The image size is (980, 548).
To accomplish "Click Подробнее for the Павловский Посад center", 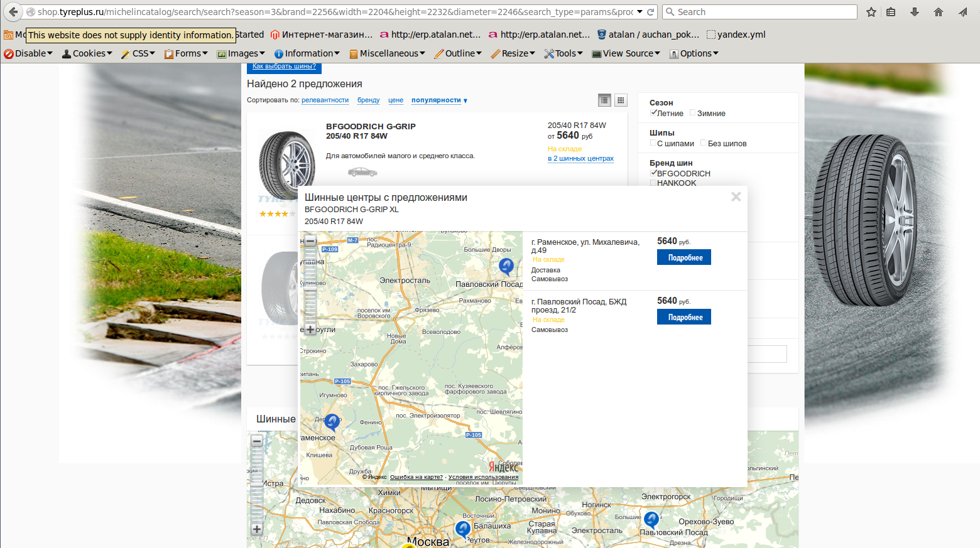I will pos(684,317).
